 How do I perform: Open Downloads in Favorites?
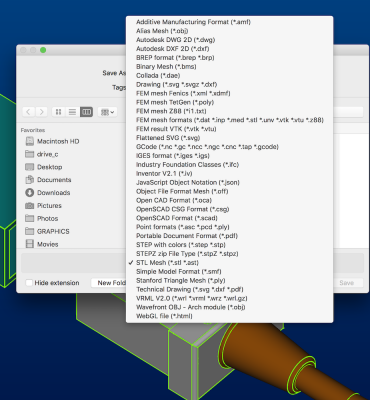pyautogui.click(x=48, y=193)
